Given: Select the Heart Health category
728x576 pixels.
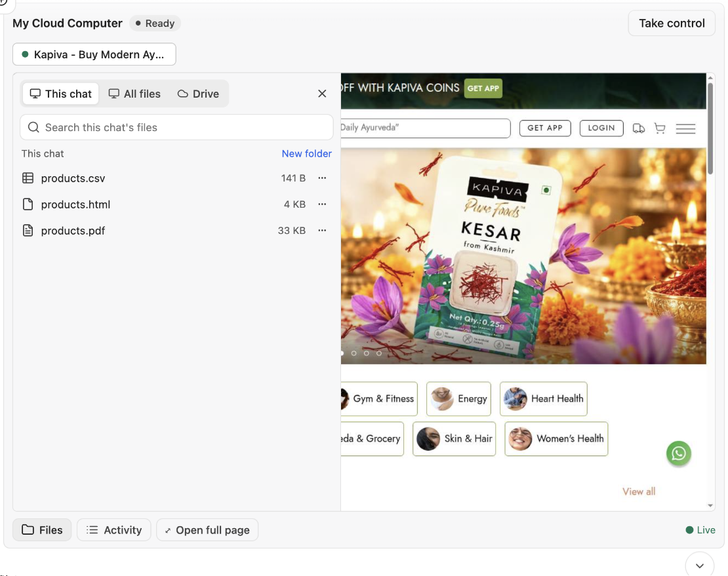Looking at the screenshot, I should pyautogui.click(x=544, y=399).
